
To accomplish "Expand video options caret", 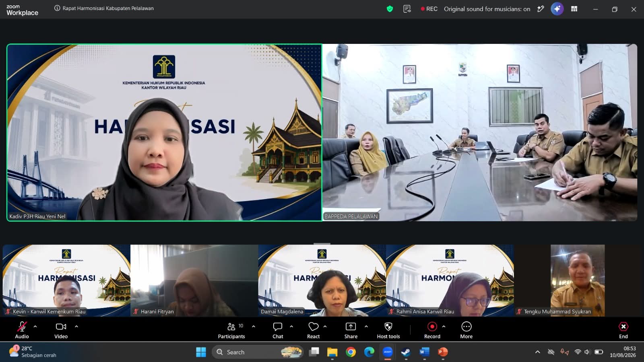I will click(x=76, y=327).
